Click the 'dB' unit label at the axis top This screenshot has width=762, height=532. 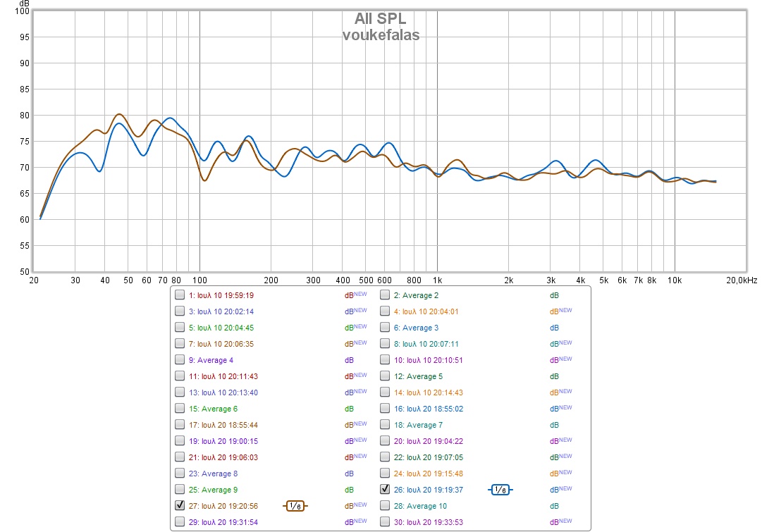24,4
